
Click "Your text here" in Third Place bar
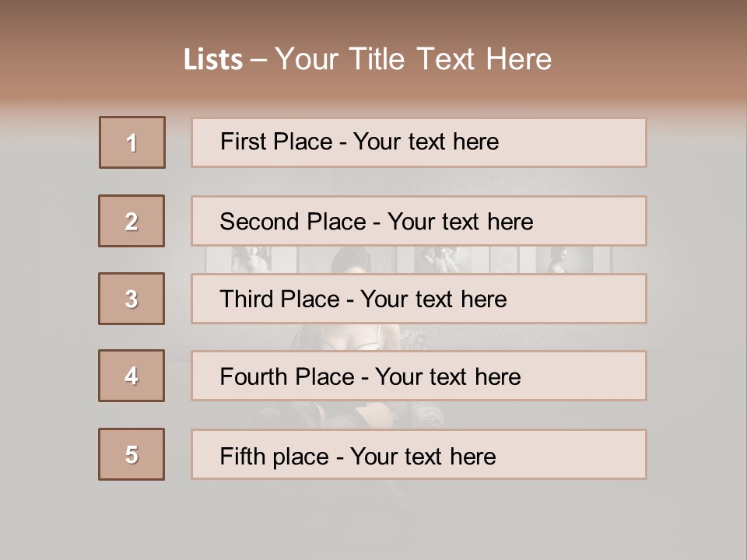click(433, 299)
